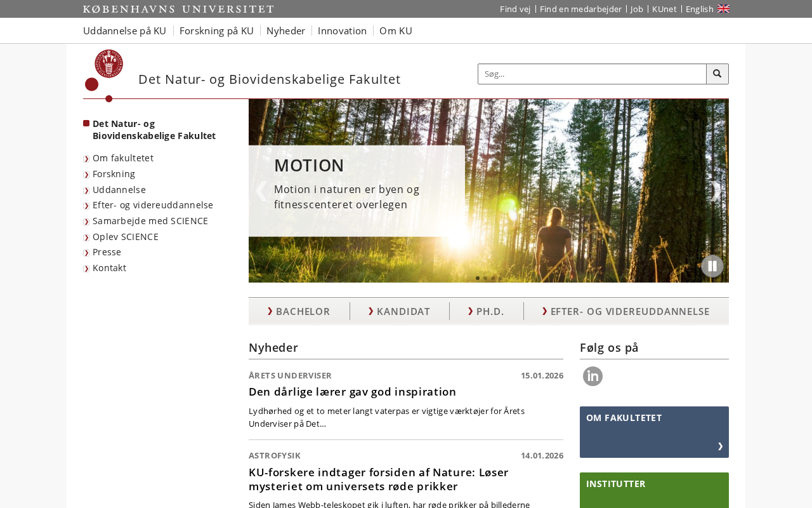Switch to the English version

(700, 9)
